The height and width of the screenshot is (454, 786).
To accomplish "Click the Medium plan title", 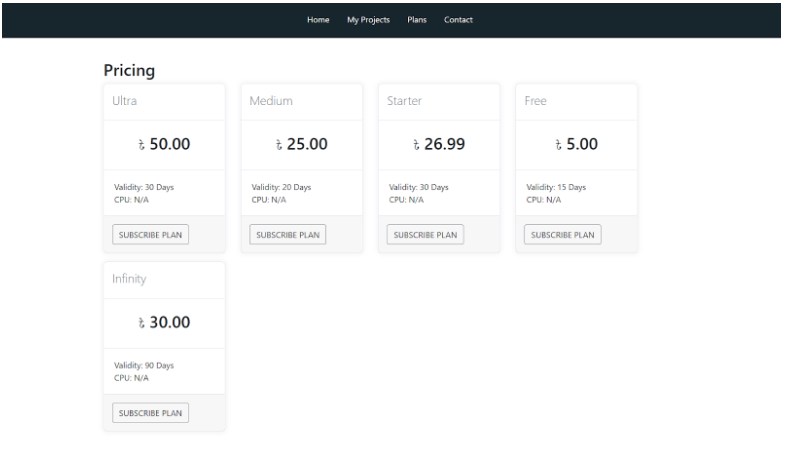I will coord(271,101).
